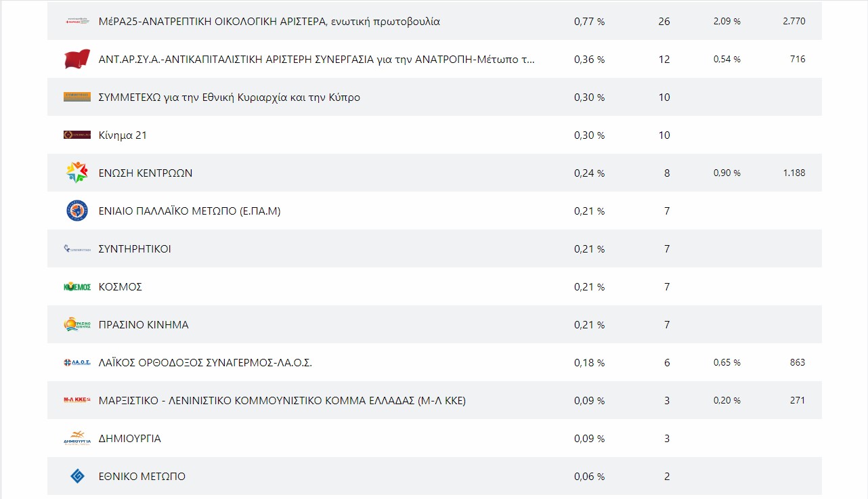
Task: Click the Ε.ΠΑ.Μ round blue logo
Action: [x=77, y=211]
